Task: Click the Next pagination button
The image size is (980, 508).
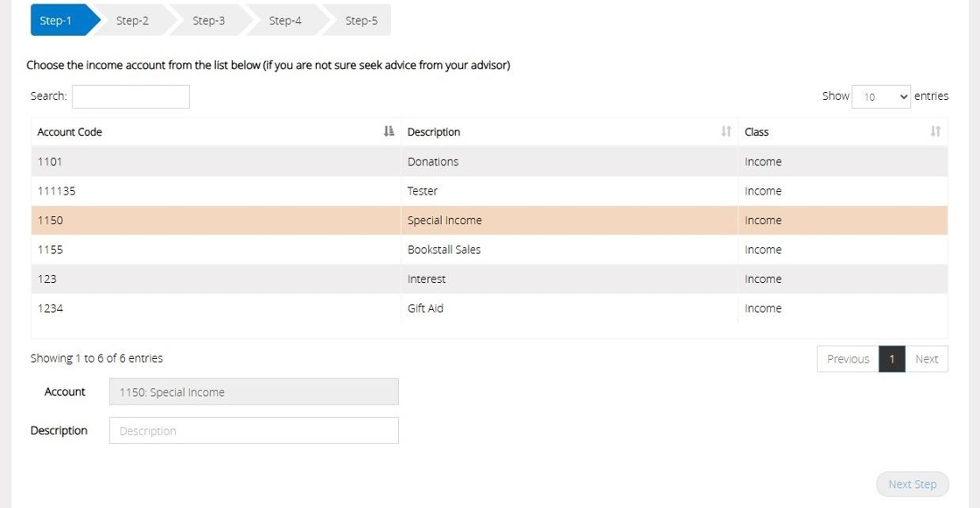Action: pos(927,359)
